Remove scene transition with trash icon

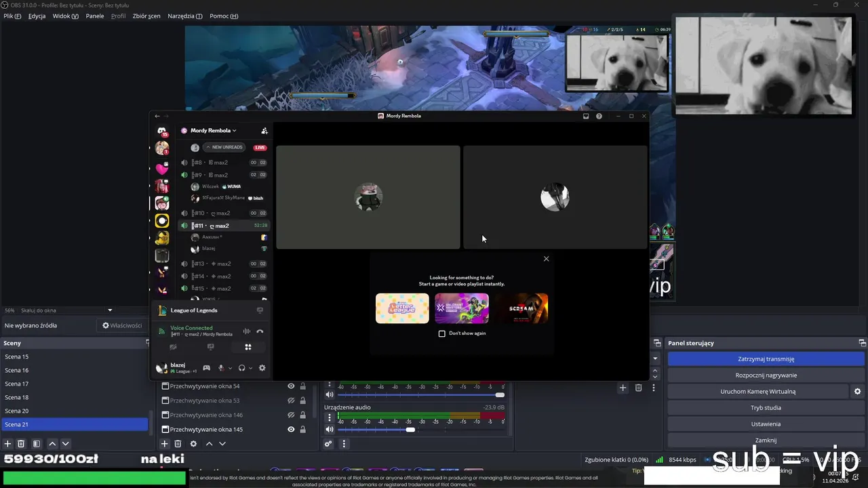(x=638, y=388)
